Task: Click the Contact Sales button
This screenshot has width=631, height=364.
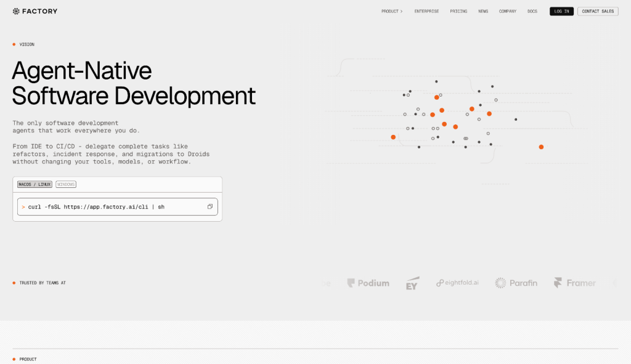Action: point(598,11)
